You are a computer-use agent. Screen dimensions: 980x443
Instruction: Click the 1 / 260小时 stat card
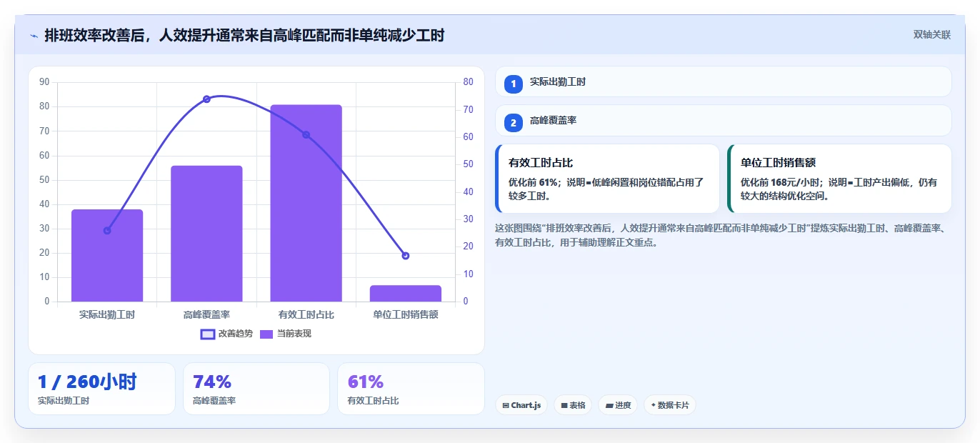pos(101,389)
